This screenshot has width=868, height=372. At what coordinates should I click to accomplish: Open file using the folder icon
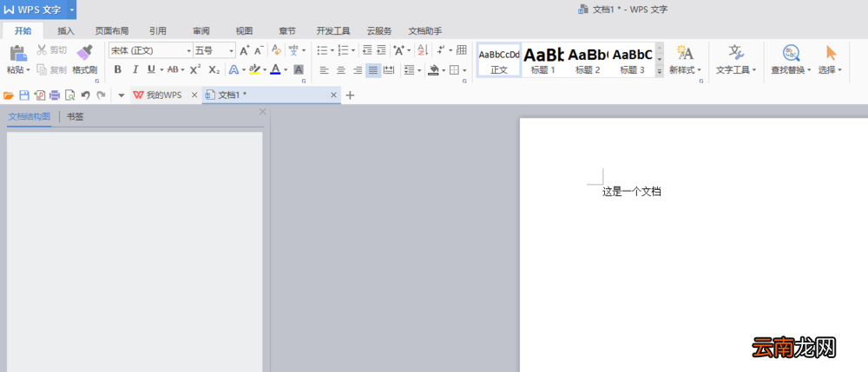coord(9,95)
